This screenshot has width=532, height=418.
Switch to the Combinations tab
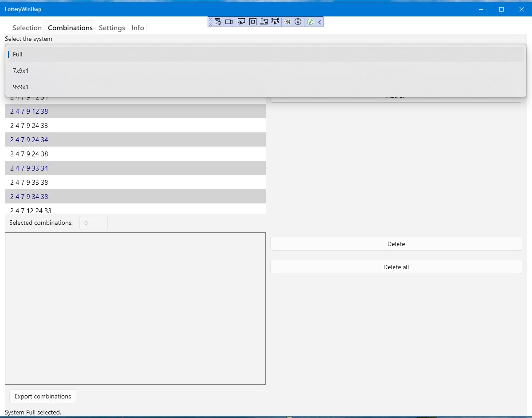click(x=70, y=28)
